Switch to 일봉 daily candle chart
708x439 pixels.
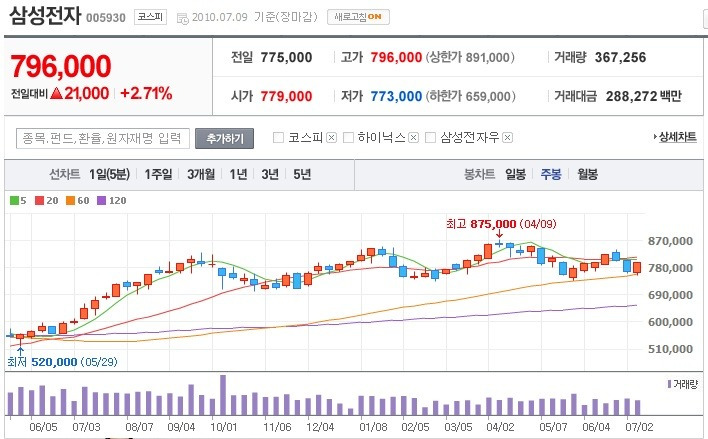click(x=515, y=174)
